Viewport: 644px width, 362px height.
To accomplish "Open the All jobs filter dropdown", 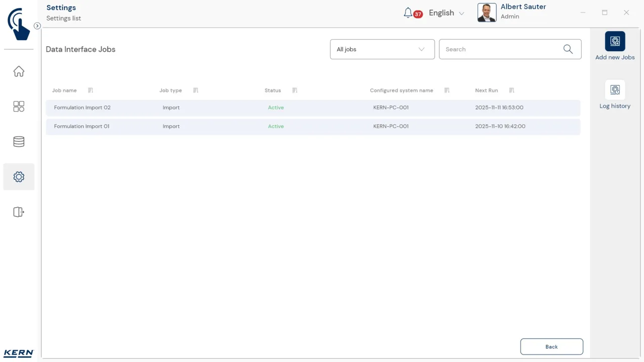I will pos(382,49).
